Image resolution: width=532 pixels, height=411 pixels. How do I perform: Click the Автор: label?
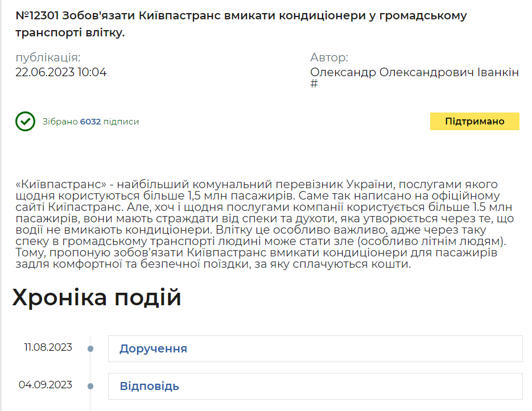click(x=329, y=57)
